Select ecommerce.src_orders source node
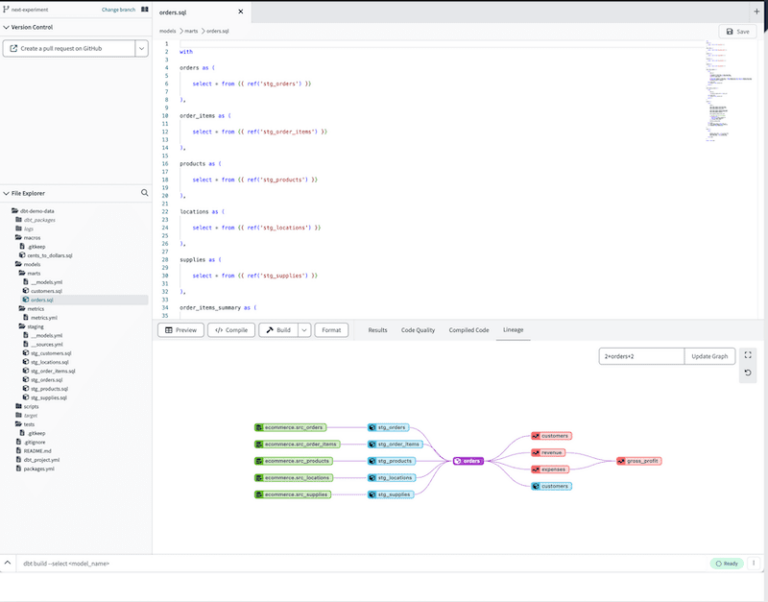768x602 pixels. (290, 428)
